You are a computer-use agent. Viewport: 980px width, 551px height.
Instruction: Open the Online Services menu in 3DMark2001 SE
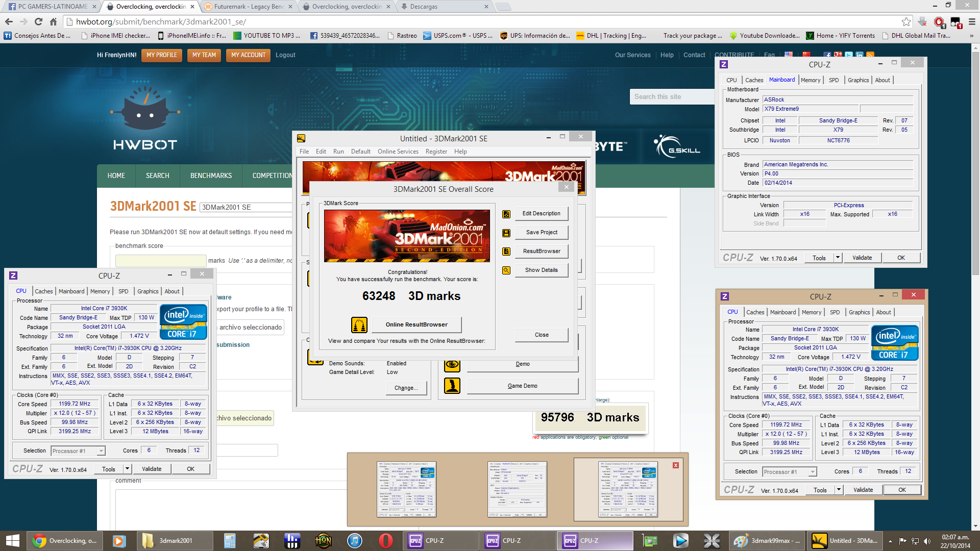(x=398, y=152)
